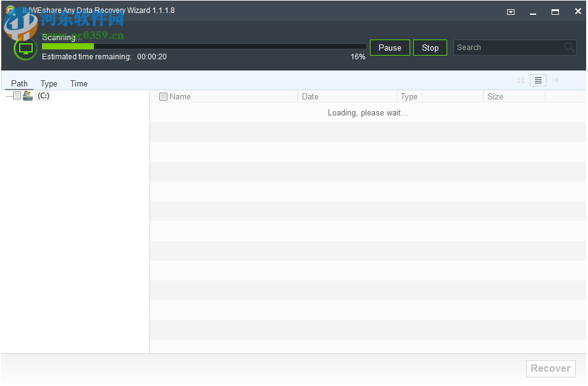588x386 pixels.
Task: Switch to the Type tab
Action: tap(49, 83)
